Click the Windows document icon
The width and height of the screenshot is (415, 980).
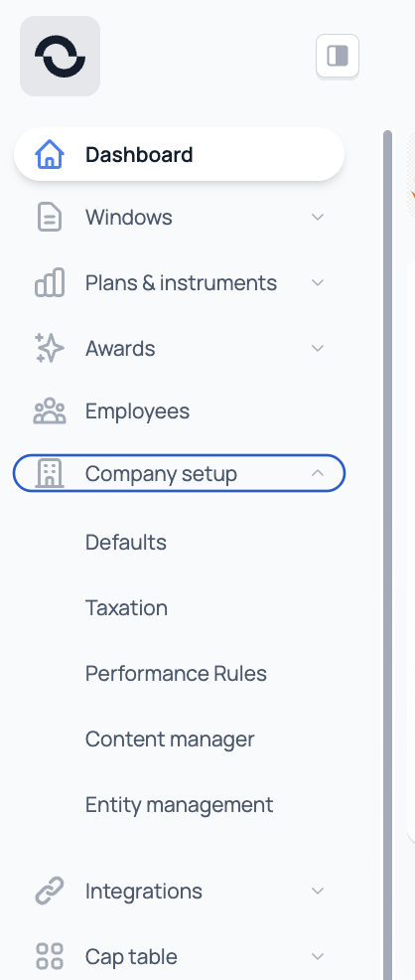pos(50,218)
